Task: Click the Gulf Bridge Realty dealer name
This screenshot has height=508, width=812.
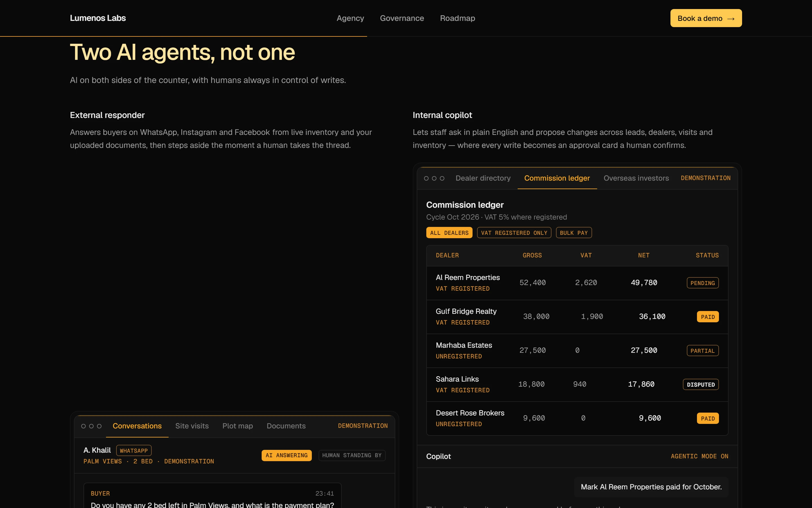Action: click(x=466, y=312)
